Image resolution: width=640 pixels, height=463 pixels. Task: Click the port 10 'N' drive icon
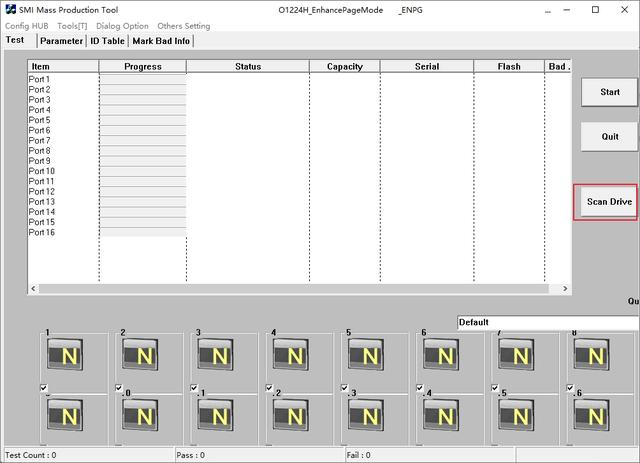(x=140, y=415)
